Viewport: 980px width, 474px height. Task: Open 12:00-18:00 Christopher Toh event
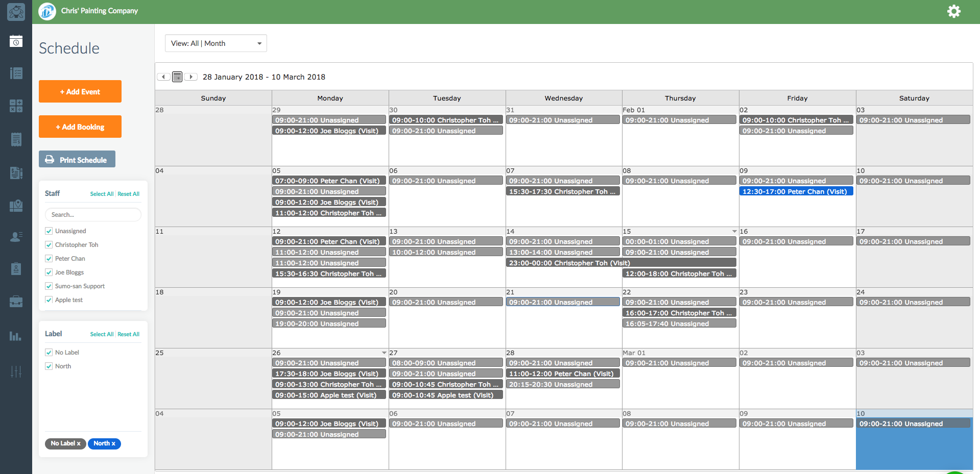679,273
